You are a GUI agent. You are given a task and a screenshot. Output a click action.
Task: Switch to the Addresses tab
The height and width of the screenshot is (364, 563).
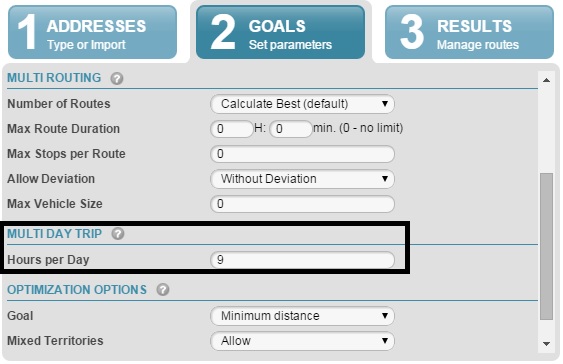coord(92,32)
